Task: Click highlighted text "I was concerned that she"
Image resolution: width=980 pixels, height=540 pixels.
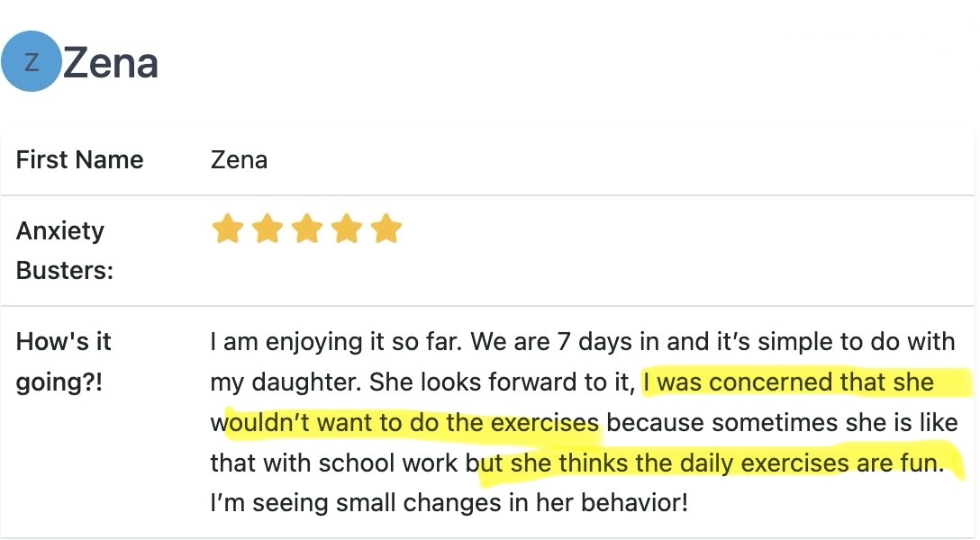Action: tap(789, 382)
